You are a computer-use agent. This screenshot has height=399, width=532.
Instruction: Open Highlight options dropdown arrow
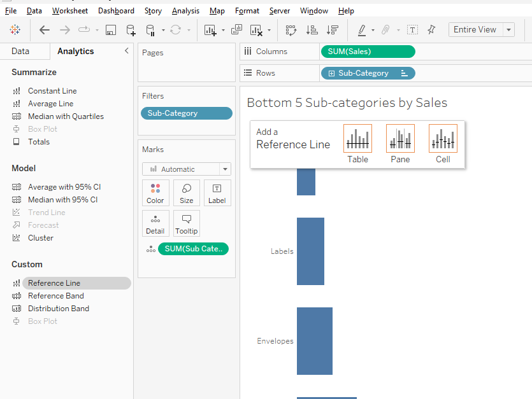pos(373,30)
